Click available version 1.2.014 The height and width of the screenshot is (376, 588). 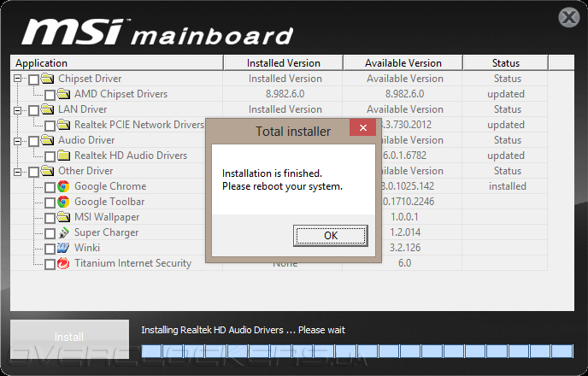pyautogui.click(x=405, y=232)
